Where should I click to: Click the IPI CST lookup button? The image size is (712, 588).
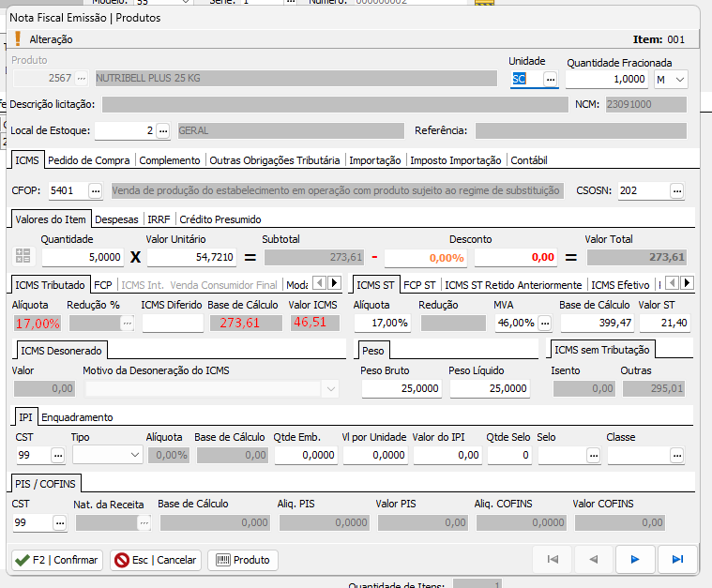[x=57, y=455]
